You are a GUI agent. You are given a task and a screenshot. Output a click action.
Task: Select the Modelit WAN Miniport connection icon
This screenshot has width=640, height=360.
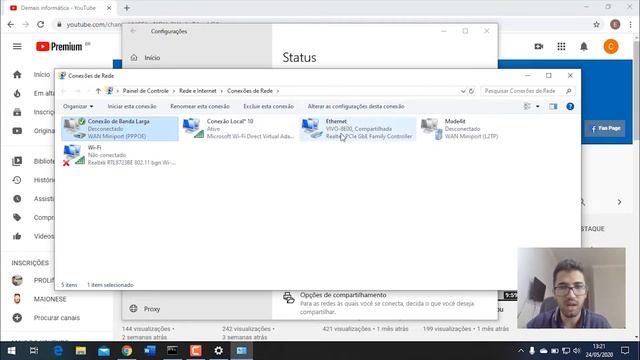click(x=431, y=128)
